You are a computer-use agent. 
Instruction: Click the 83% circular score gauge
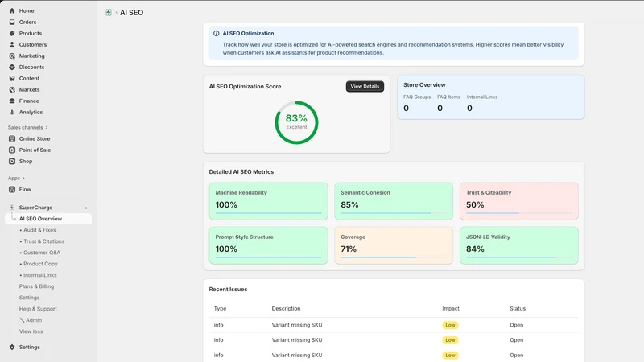pos(296,122)
